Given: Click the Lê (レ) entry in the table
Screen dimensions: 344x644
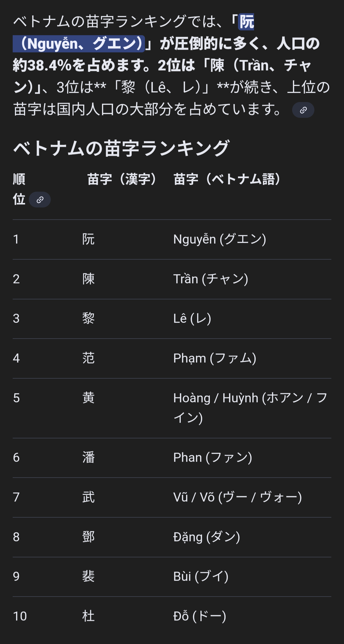Looking at the screenshot, I should [x=192, y=319].
